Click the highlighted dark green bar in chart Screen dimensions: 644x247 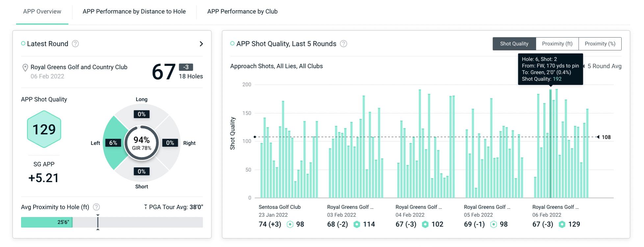[551, 144]
